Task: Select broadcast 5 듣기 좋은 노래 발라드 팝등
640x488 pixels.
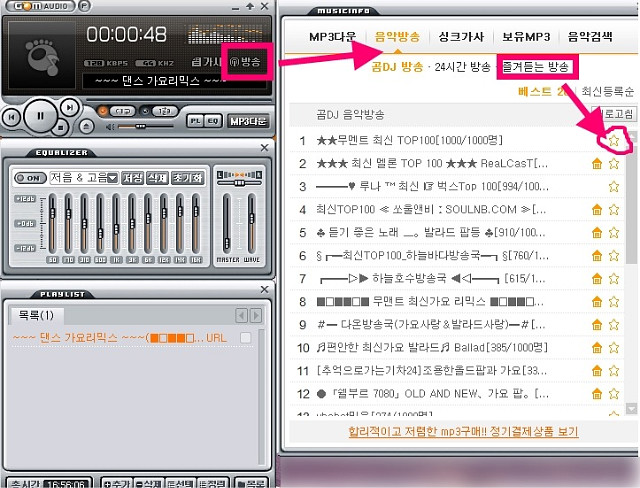Action: (x=457, y=233)
